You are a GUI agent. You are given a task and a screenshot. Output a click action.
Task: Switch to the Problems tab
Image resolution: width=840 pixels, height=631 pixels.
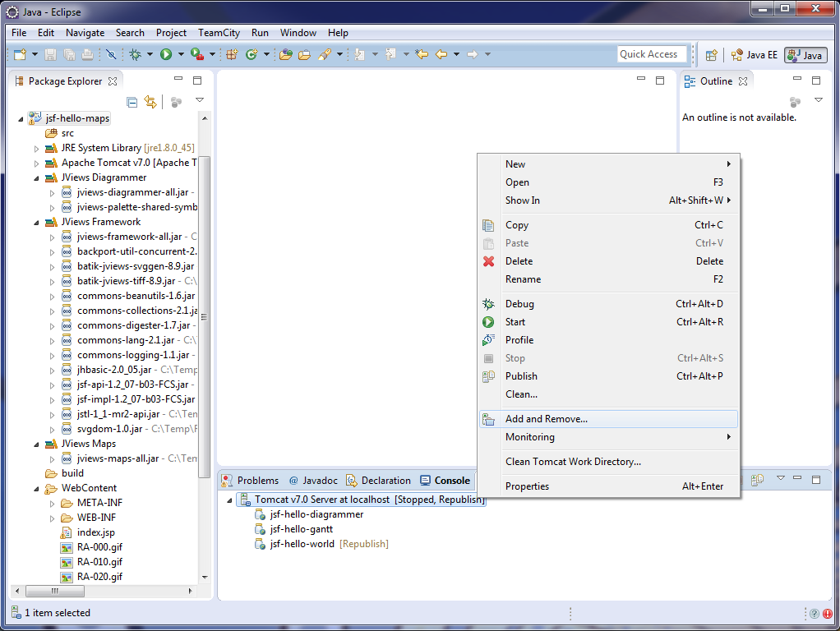pos(257,481)
